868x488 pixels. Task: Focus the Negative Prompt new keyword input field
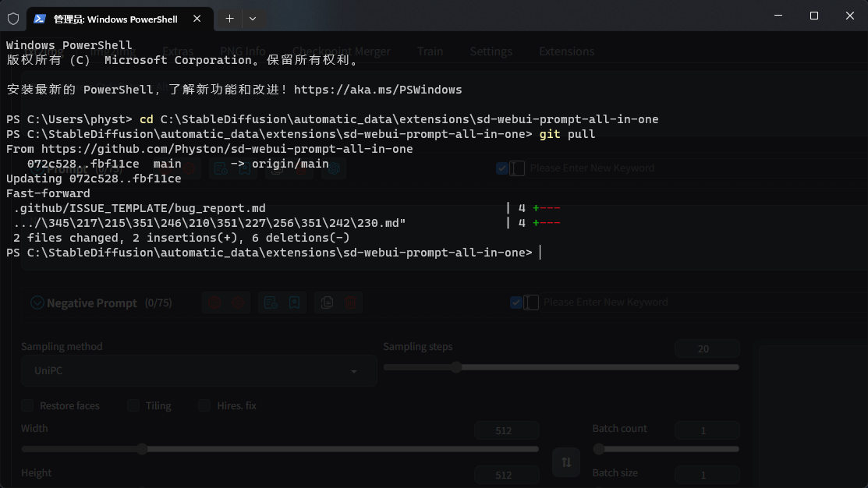coord(605,302)
